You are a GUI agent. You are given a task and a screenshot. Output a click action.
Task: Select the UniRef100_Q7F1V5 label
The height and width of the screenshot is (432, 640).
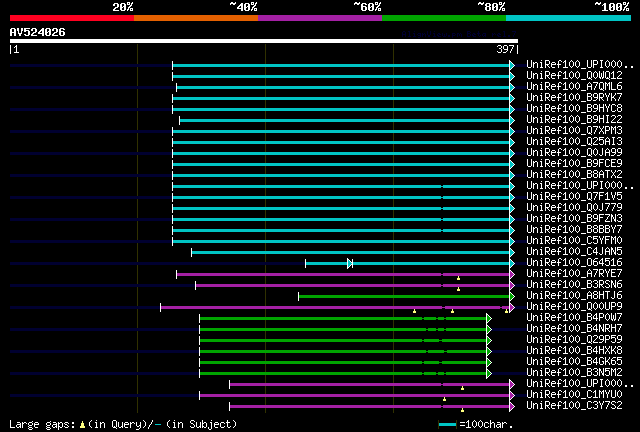click(x=574, y=196)
